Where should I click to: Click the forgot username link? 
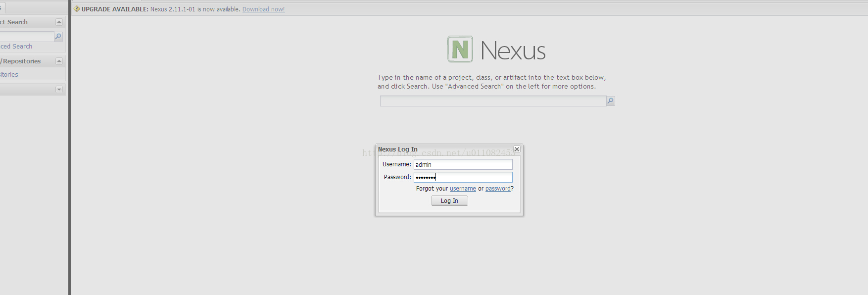pyautogui.click(x=463, y=189)
